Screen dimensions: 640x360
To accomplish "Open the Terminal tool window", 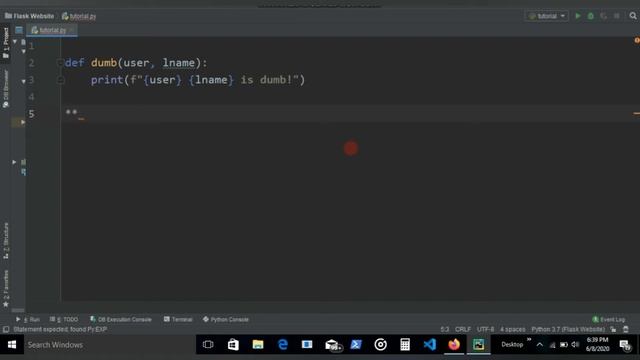I will click(178, 319).
